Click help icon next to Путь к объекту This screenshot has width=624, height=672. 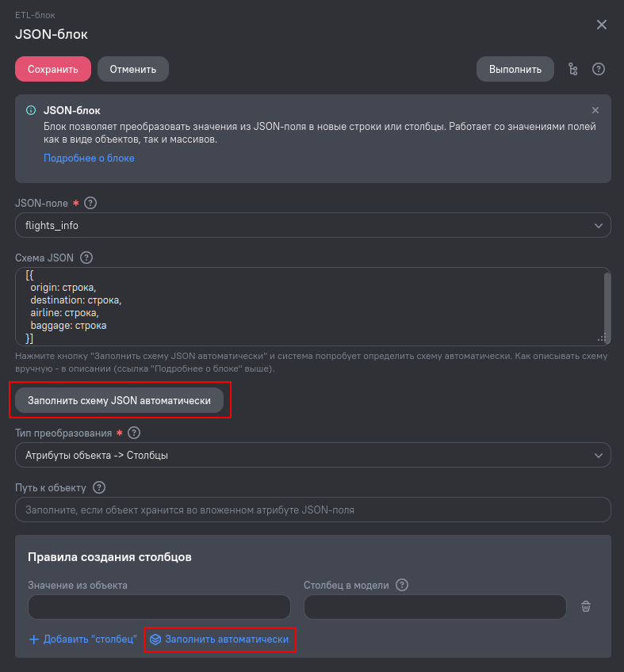[x=99, y=487]
